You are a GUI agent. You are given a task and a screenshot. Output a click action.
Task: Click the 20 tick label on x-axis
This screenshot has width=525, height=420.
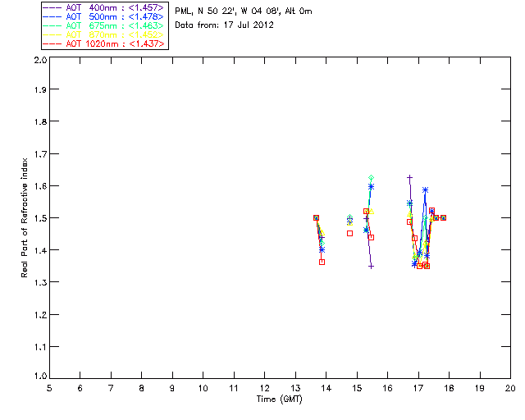(x=510, y=387)
